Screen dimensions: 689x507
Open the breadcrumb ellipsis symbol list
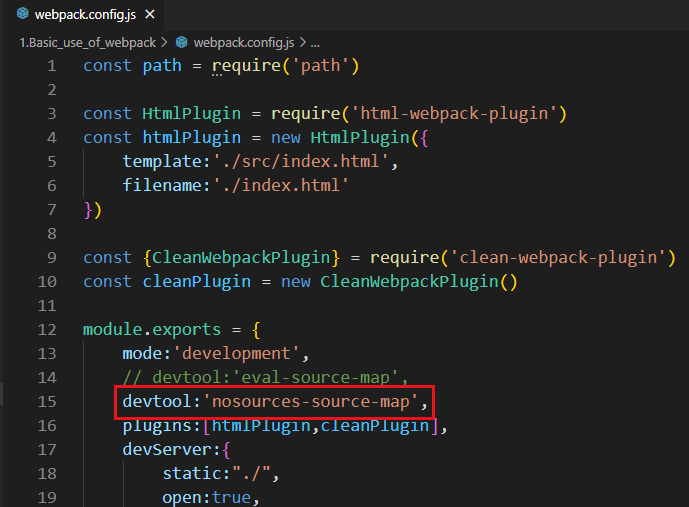(x=315, y=43)
